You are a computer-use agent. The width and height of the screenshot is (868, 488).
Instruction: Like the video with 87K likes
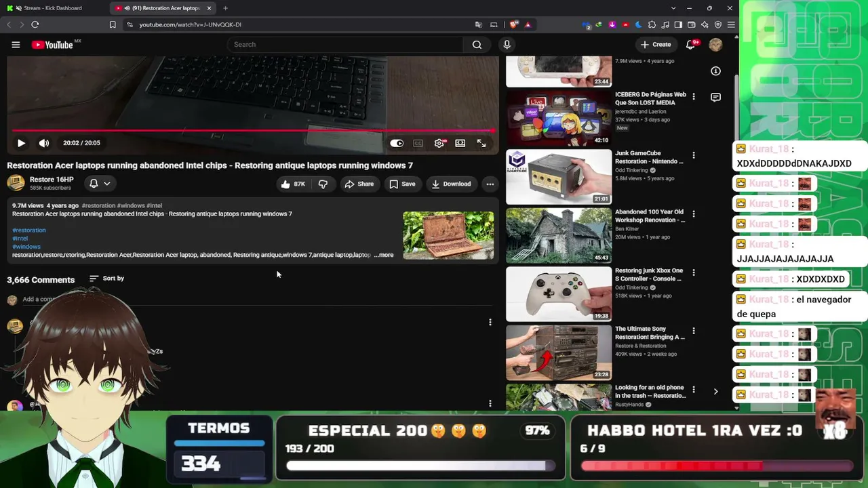293,184
